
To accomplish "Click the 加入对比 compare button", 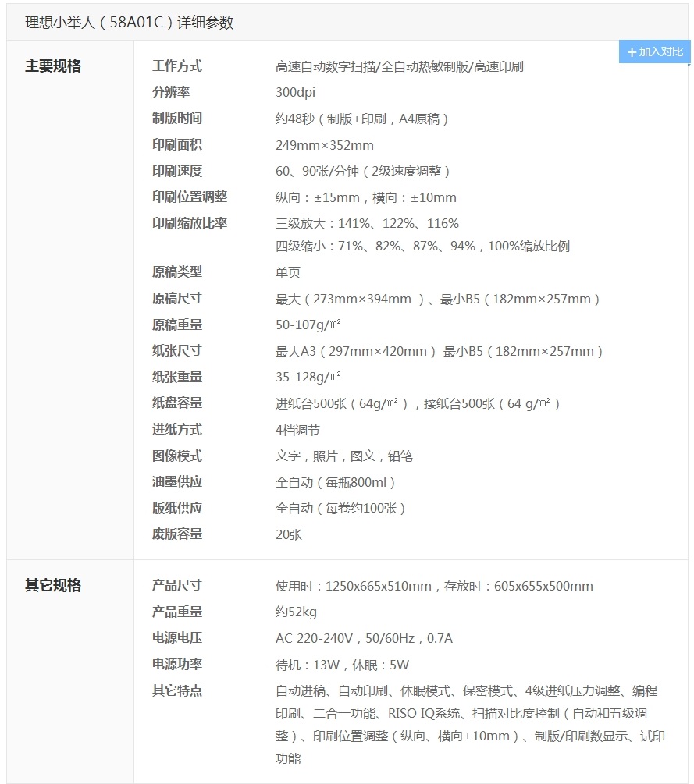I will 654,52.
